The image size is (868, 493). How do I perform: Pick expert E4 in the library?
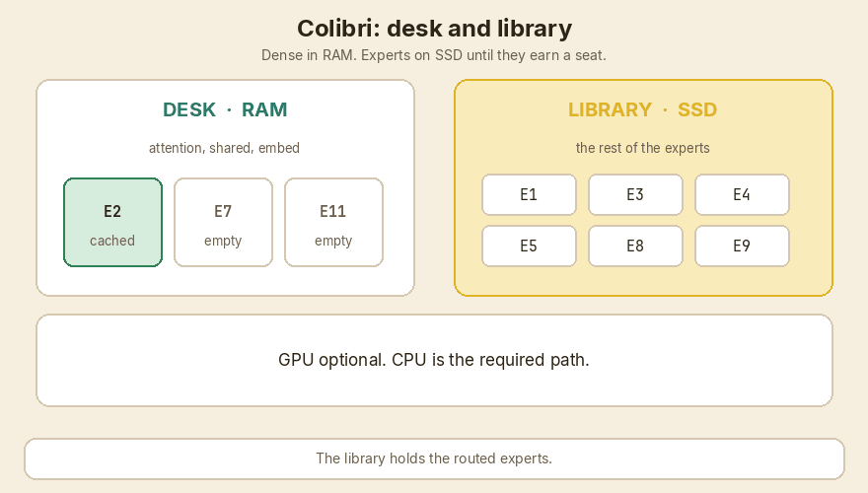[742, 195]
